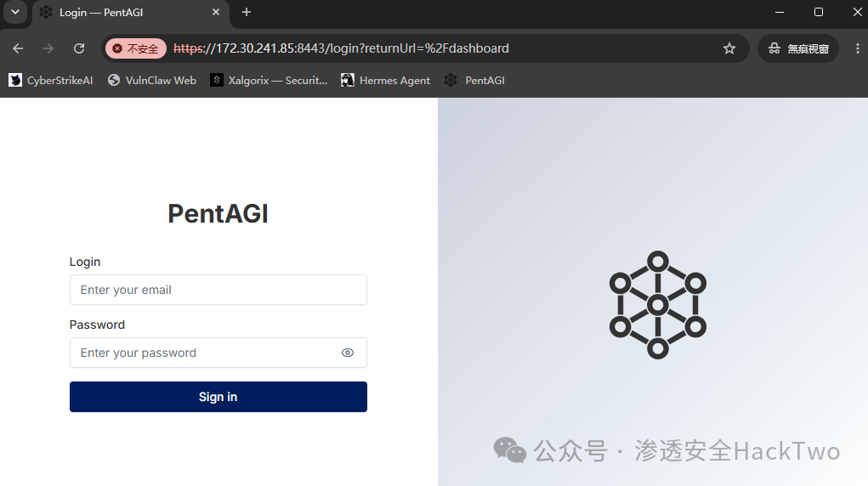Open the Xalgorix Security bookmark
Viewport: 868px width, 486px height.
(269, 80)
